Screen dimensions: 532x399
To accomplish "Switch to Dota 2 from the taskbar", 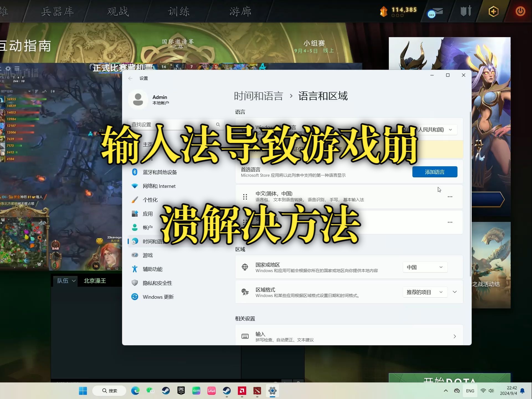I will [257, 391].
